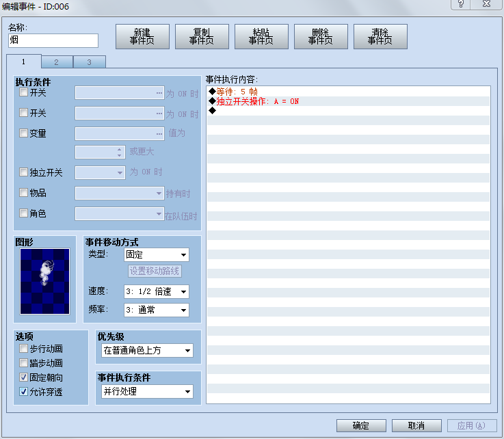Screen dimensions: 504x439
Task: Click the 清除事件页 button
Action: click(x=380, y=36)
